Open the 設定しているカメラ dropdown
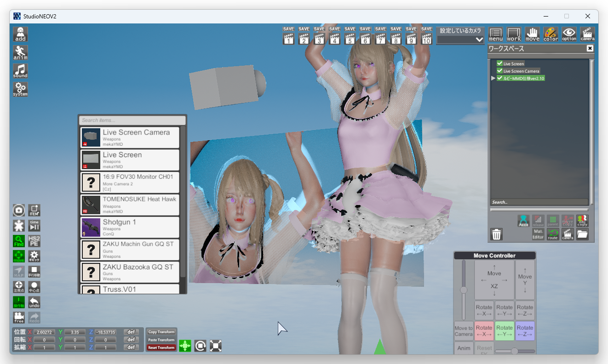 460,40
